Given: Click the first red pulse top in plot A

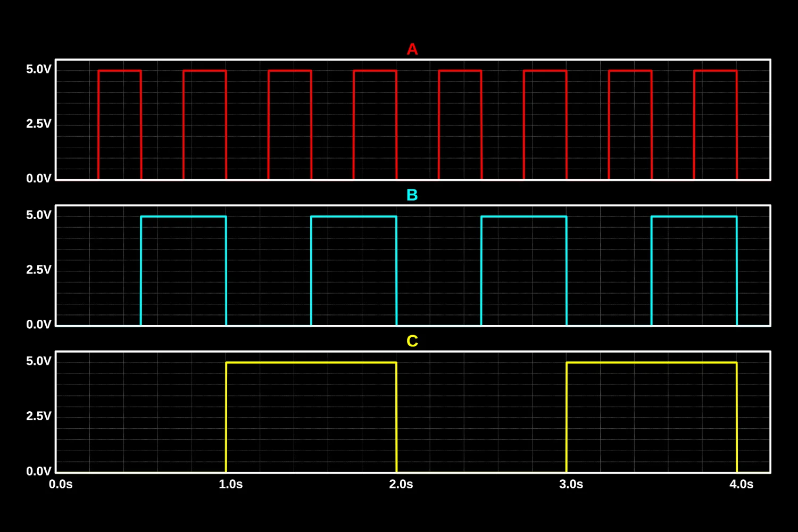Looking at the screenshot, I should click(x=120, y=71).
